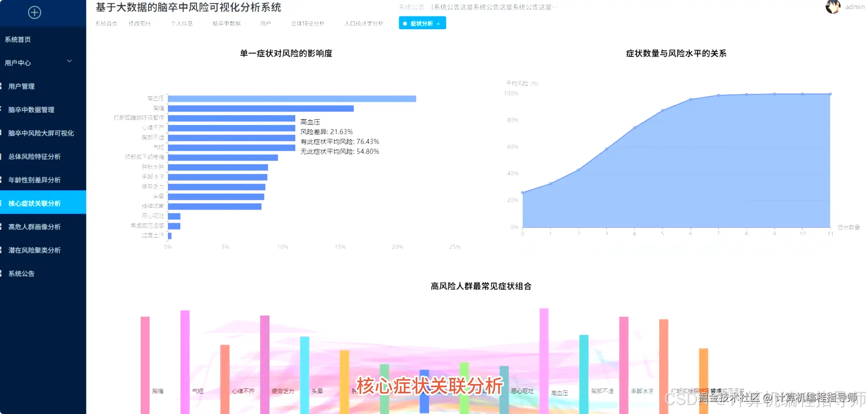Viewport: 868px width, 414px height.
Task: Click the admin username label
Action: [x=855, y=7]
